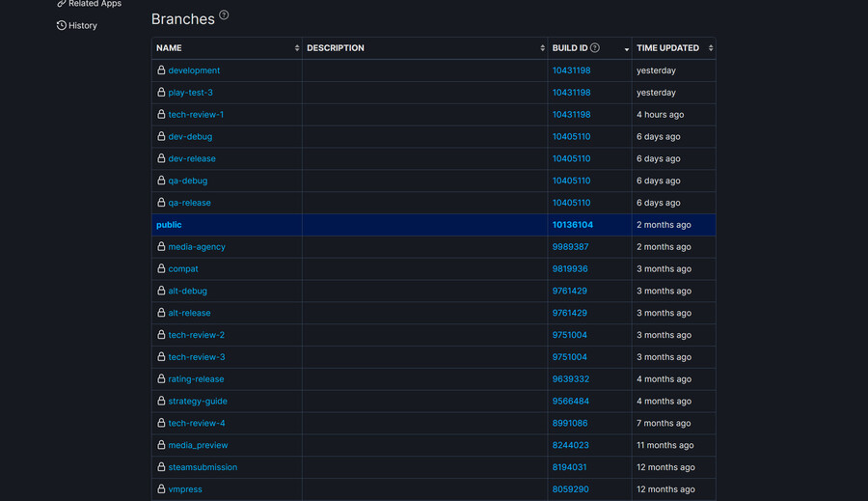The image size is (868, 501).
Task: Click the lock icon beside qa-release
Action: [x=161, y=203]
